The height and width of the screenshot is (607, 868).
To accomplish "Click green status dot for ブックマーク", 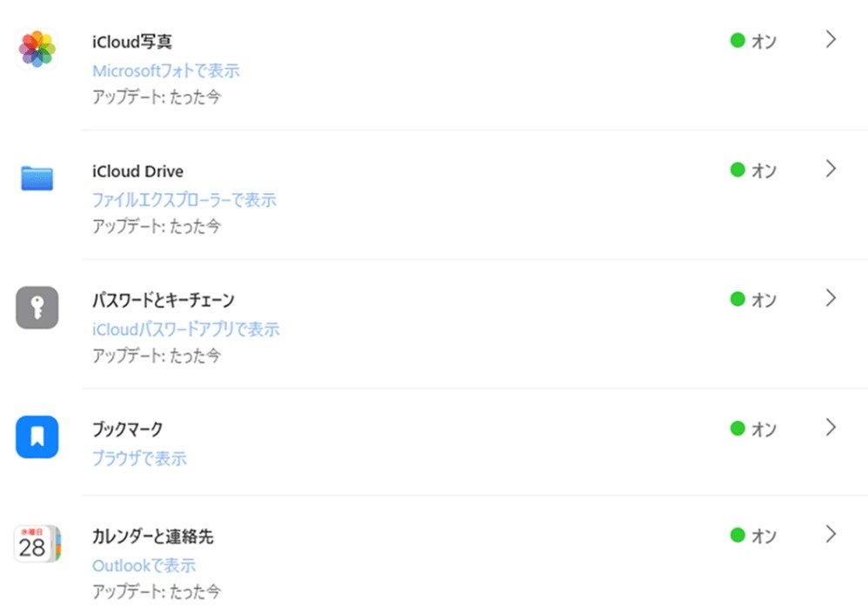I will click(738, 428).
